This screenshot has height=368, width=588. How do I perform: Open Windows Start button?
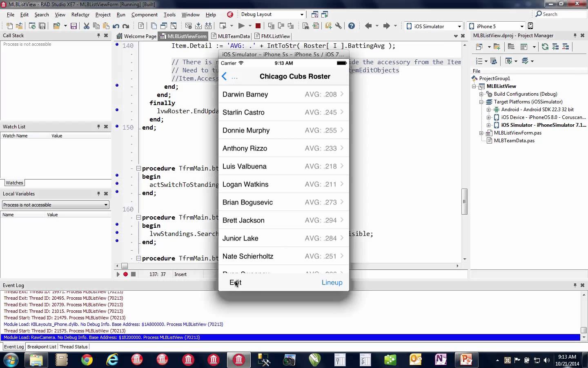tap(11, 360)
